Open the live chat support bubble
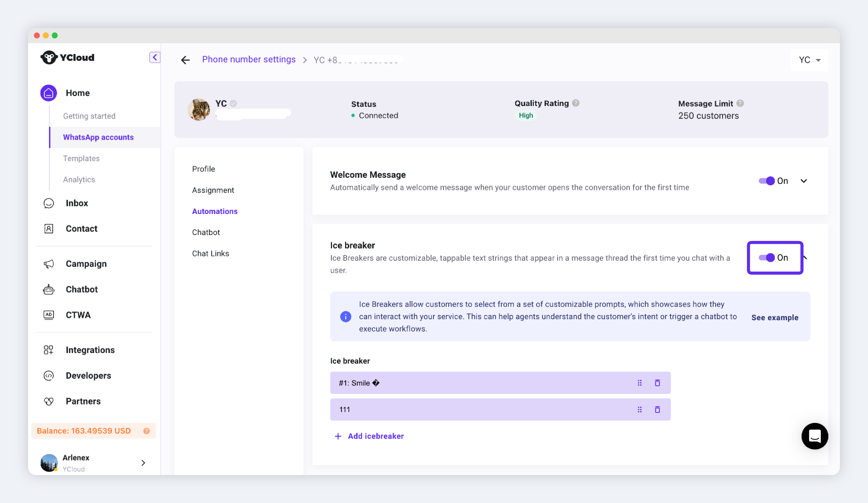 click(815, 436)
